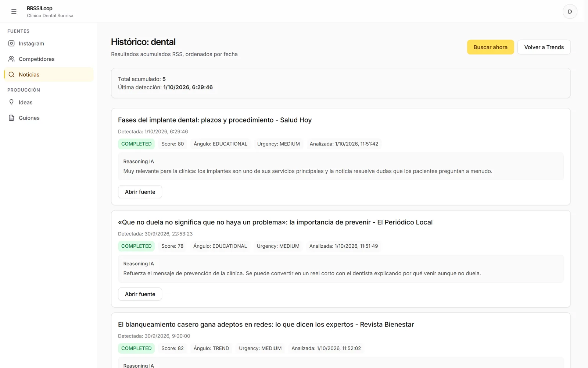Click the Competidores people icon
Viewport: 588px width, 368px height.
pos(11,59)
